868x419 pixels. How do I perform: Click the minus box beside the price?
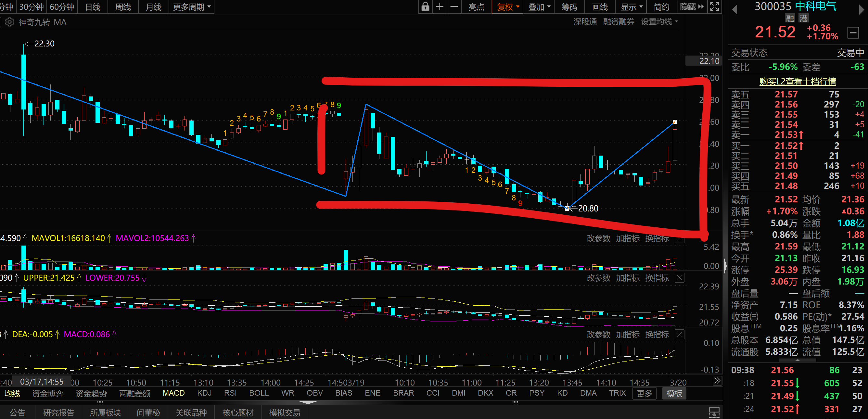853,33
